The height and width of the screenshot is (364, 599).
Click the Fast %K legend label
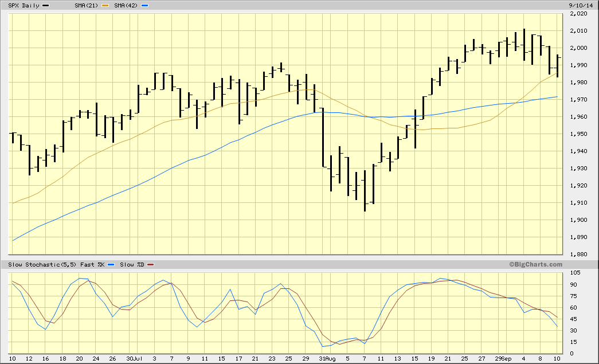pos(92,264)
